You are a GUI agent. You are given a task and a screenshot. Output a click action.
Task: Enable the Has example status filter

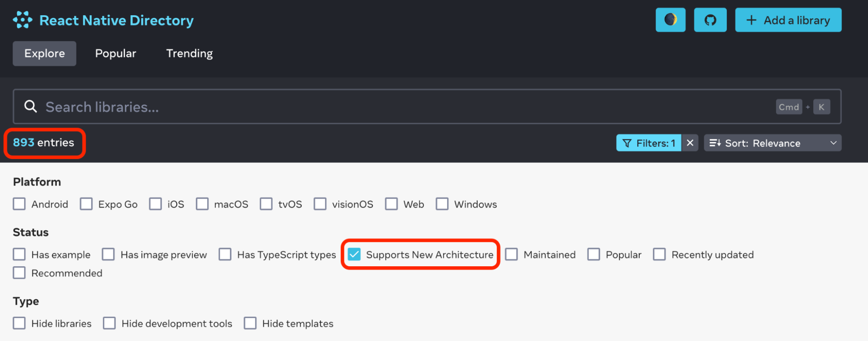pyautogui.click(x=19, y=254)
